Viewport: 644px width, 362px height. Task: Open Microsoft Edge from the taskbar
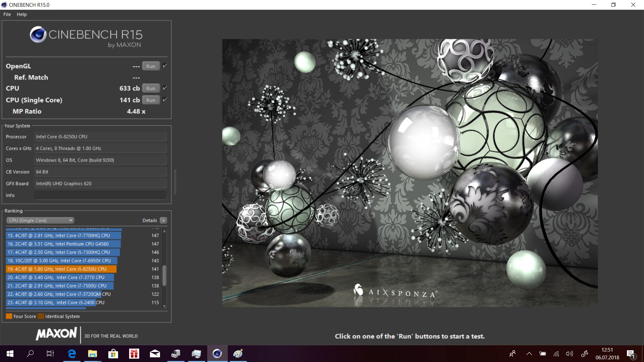pos(72,354)
